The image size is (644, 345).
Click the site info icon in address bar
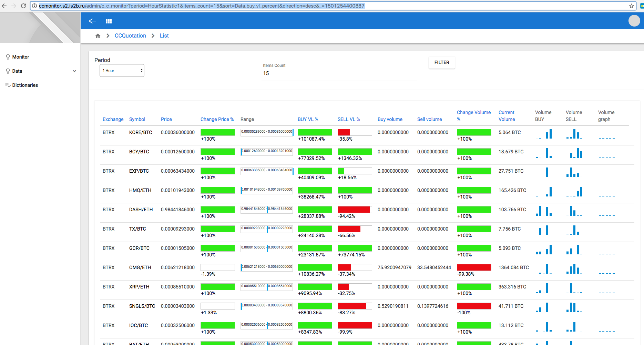click(34, 6)
